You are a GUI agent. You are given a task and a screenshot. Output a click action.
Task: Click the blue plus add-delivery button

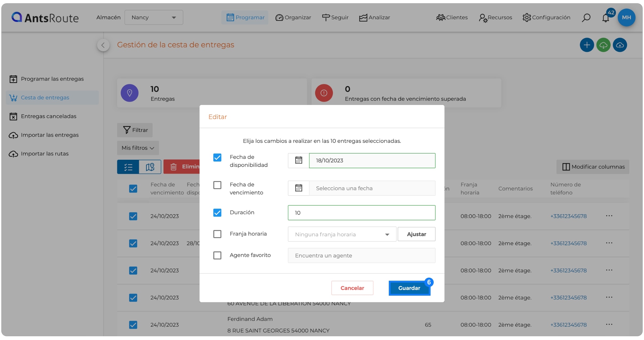587,45
